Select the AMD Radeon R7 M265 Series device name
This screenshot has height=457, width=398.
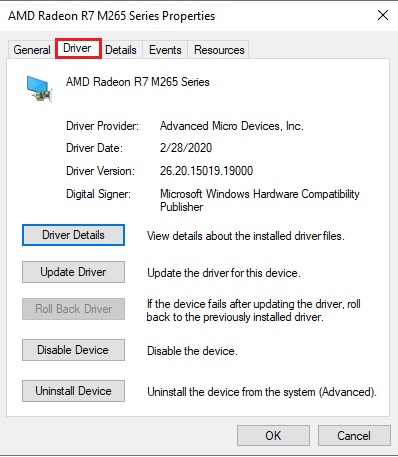pos(138,82)
